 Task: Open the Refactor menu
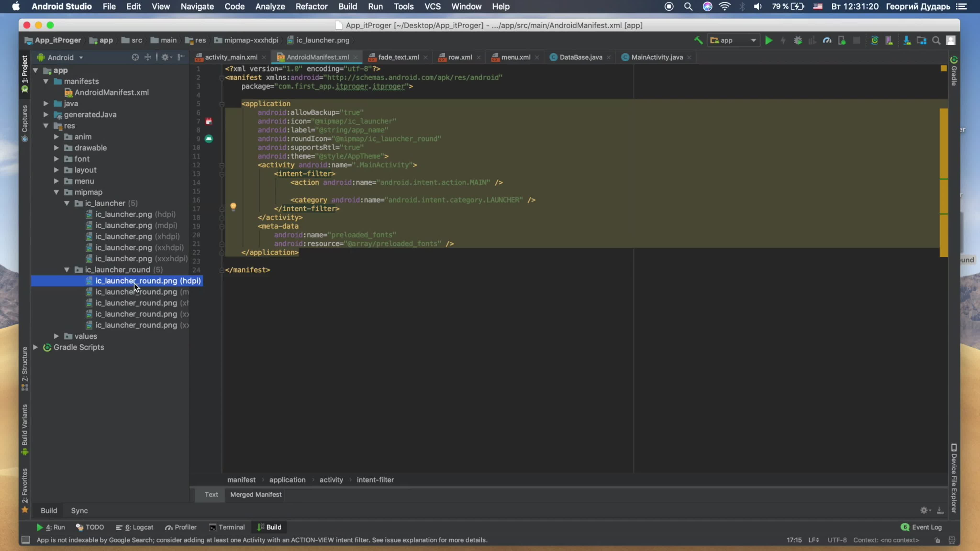(311, 6)
